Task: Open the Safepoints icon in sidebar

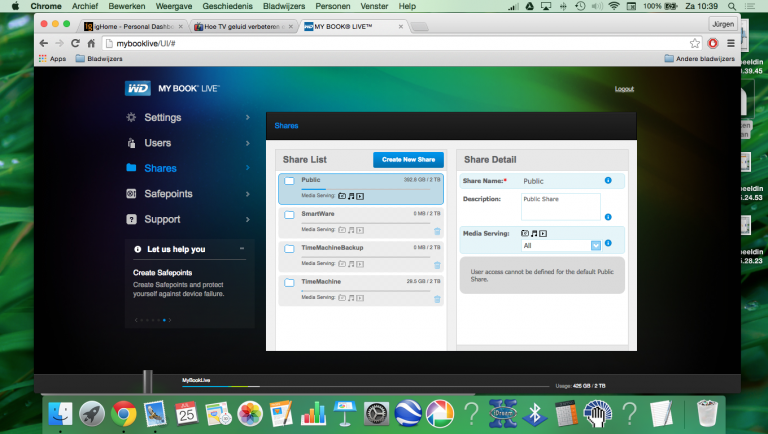Action: tap(131, 193)
